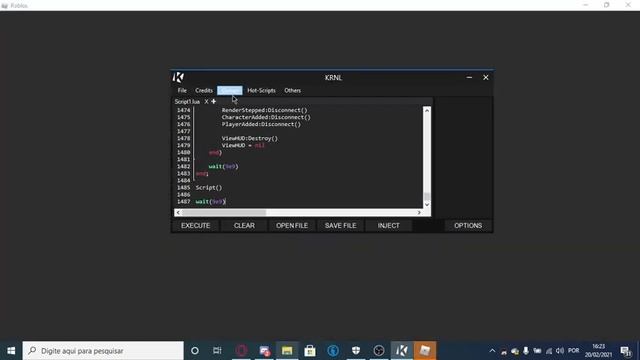
Task: Click line number 1480 in the gutter
Action: click(184, 152)
